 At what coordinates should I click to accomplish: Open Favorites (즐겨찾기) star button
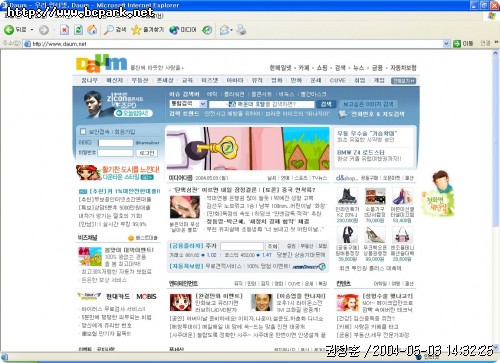[147, 30]
